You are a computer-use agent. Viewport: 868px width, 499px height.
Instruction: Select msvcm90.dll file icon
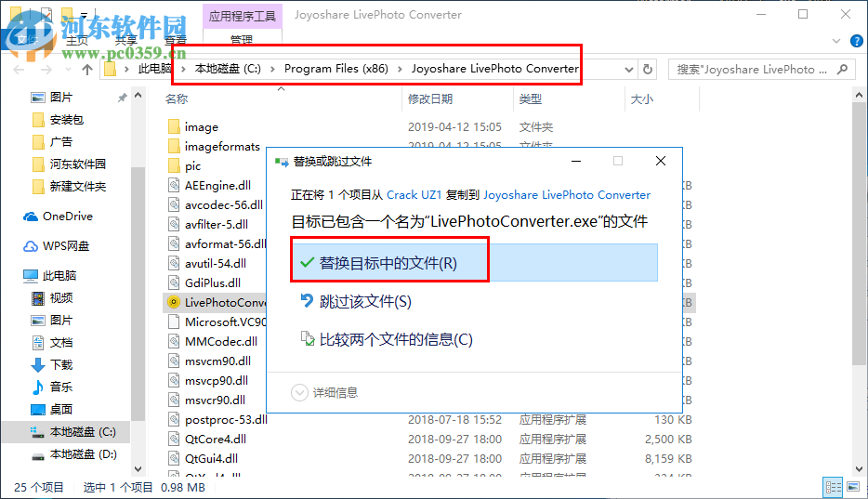174,361
